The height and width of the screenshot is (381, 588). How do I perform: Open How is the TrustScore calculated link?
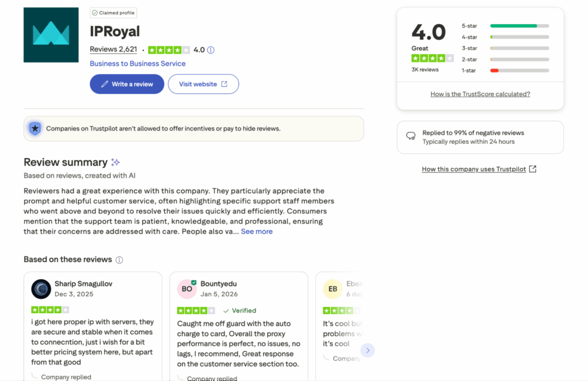tap(480, 94)
